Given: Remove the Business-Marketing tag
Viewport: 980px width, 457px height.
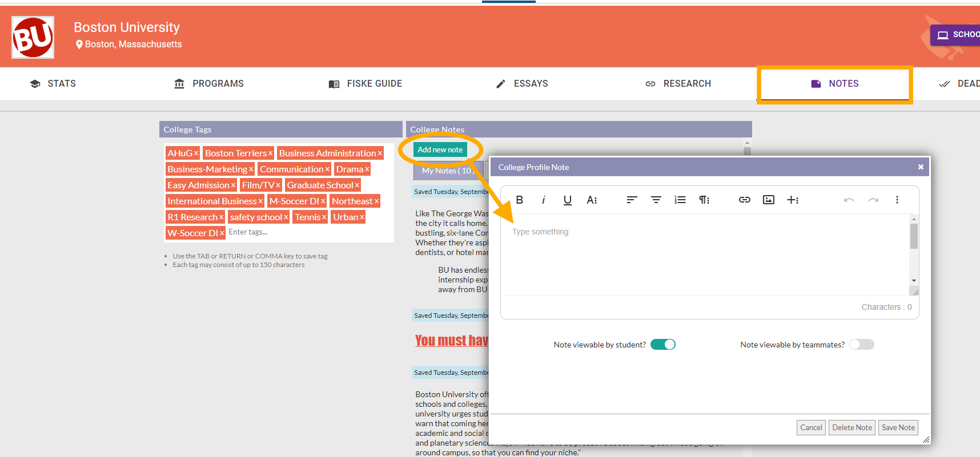Looking at the screenshot, I should point(251,169).
